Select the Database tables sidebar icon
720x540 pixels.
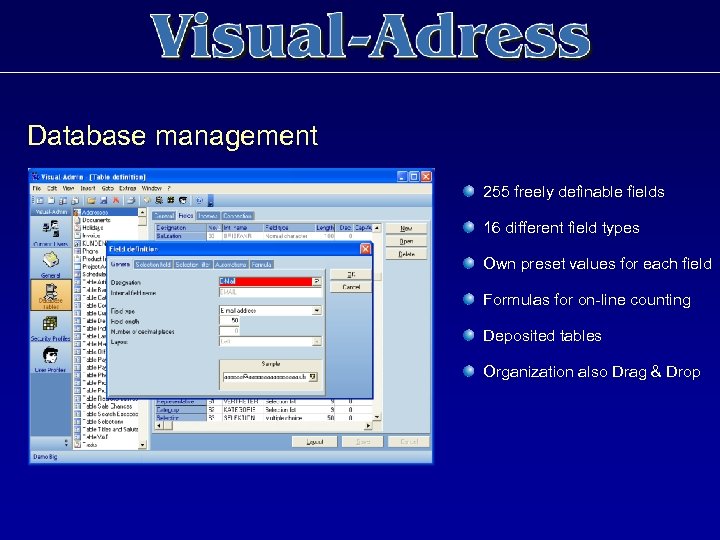pos(51,295)
